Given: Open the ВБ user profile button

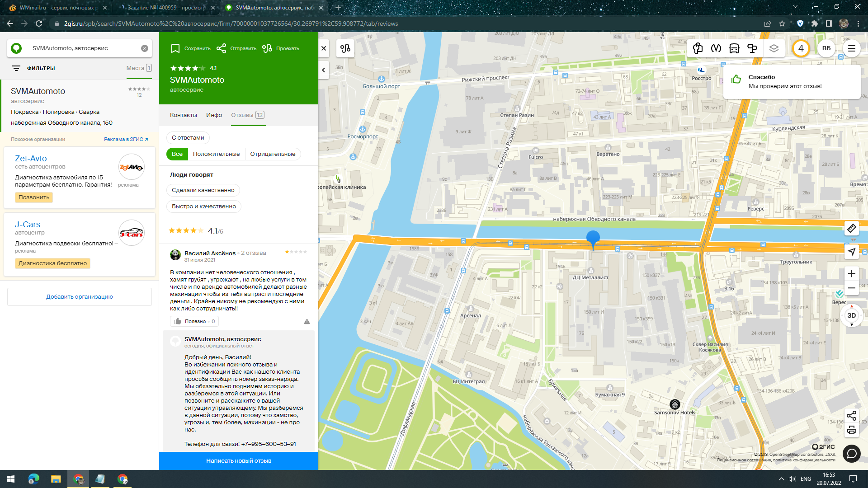Looking at the screenshot, I should (826, 48).
